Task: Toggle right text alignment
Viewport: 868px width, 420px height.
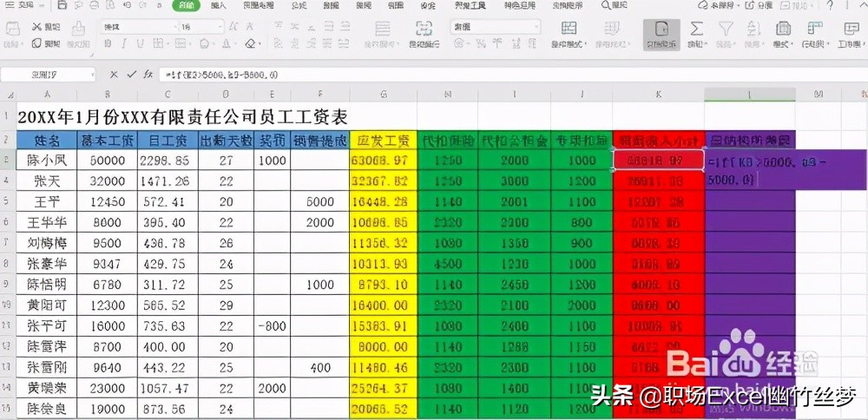Action: pos(312,43)
